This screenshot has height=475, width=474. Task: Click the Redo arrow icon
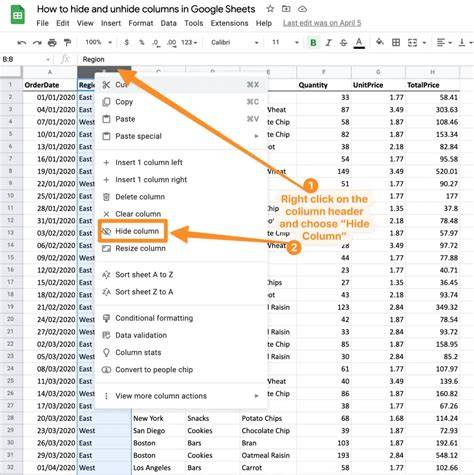click(x=37, y=43)
